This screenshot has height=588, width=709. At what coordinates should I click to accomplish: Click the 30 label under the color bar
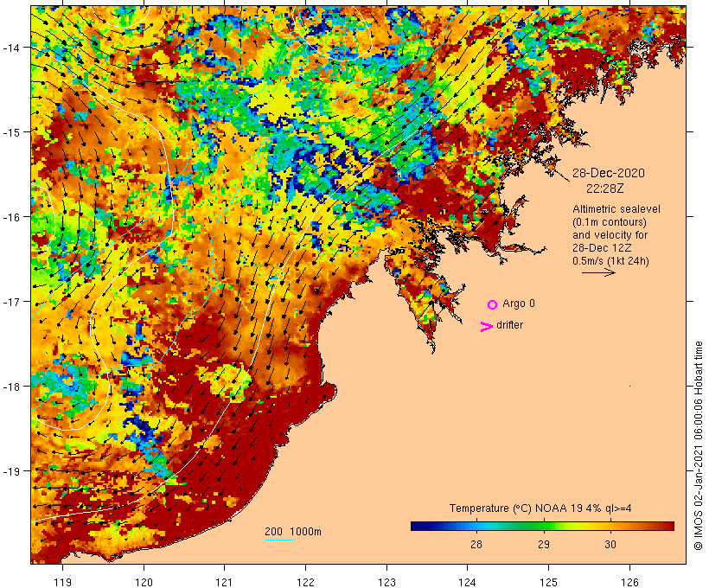(x=610, y=545)
